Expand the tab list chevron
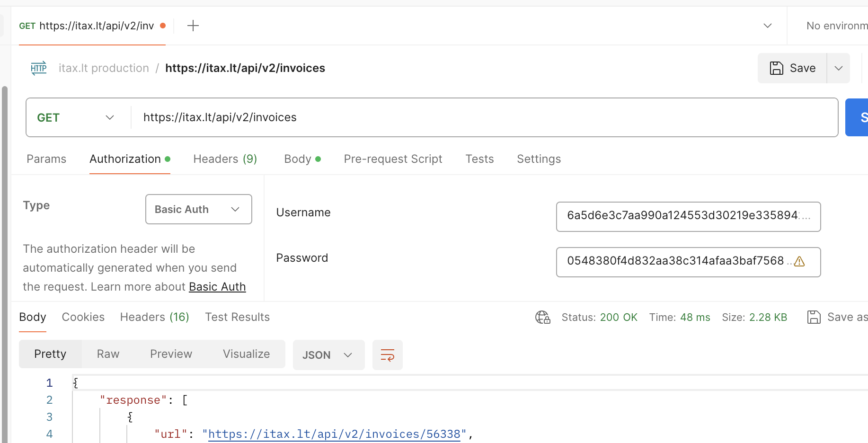The image size is (868, 443). (x=768, y=26)
